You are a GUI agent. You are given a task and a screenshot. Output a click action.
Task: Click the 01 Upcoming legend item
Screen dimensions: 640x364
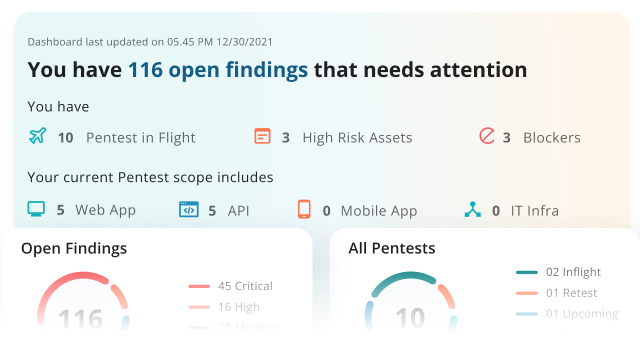567,314
